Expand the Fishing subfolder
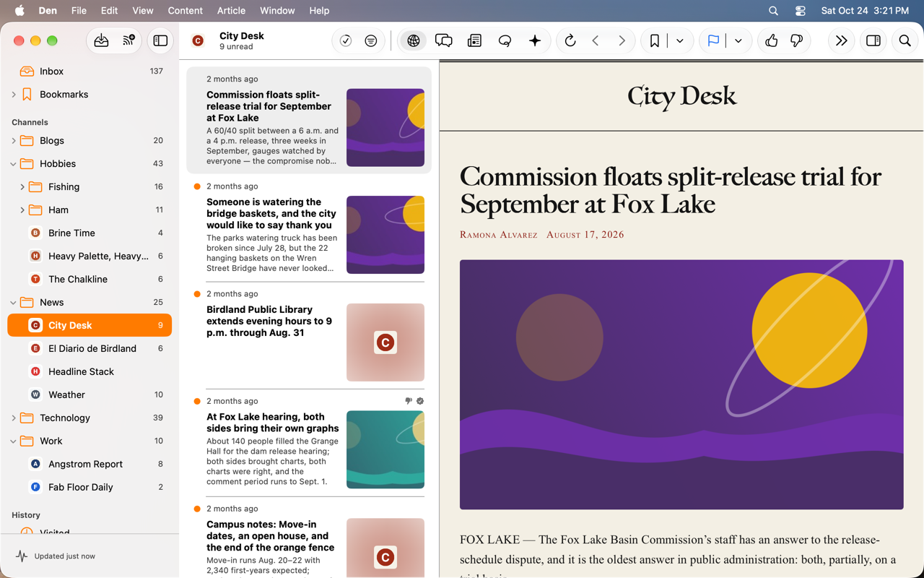 [x=22, y=187]
